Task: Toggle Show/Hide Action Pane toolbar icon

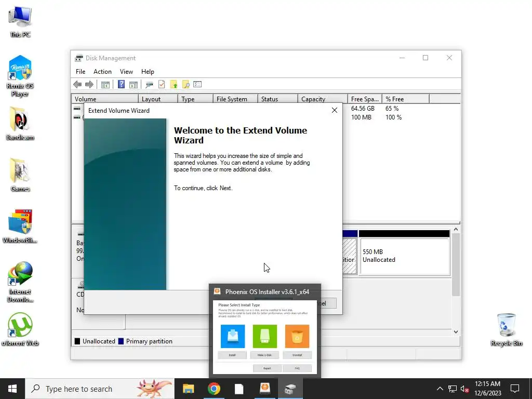Action: (134, 85)
